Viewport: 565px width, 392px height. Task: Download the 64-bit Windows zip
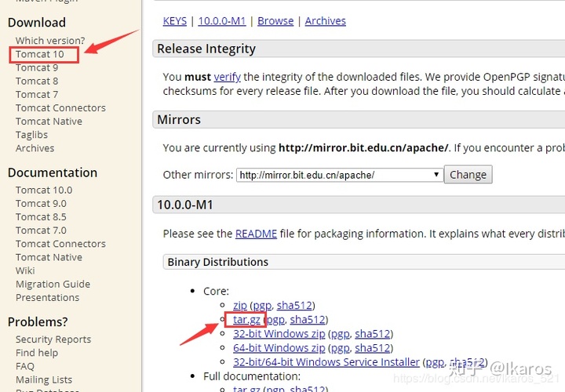(279, 348)
